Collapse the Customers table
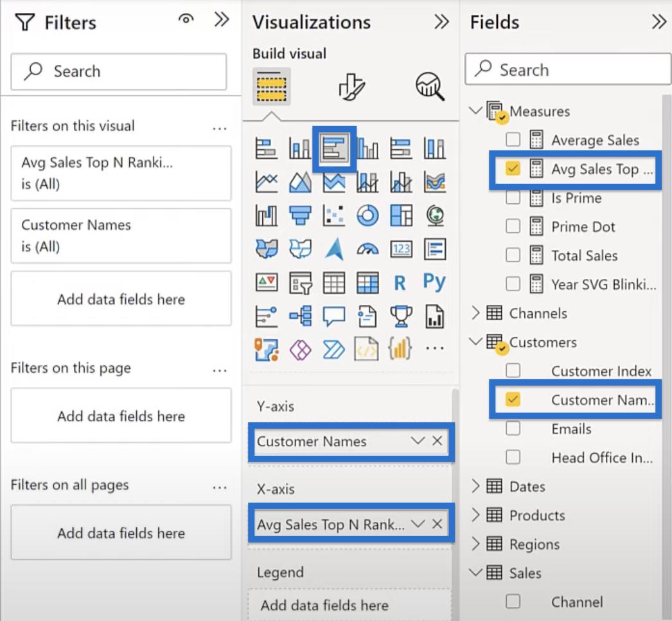Image resolution: width=672 pixels, height=621 pixels. (x=475, y=342)
